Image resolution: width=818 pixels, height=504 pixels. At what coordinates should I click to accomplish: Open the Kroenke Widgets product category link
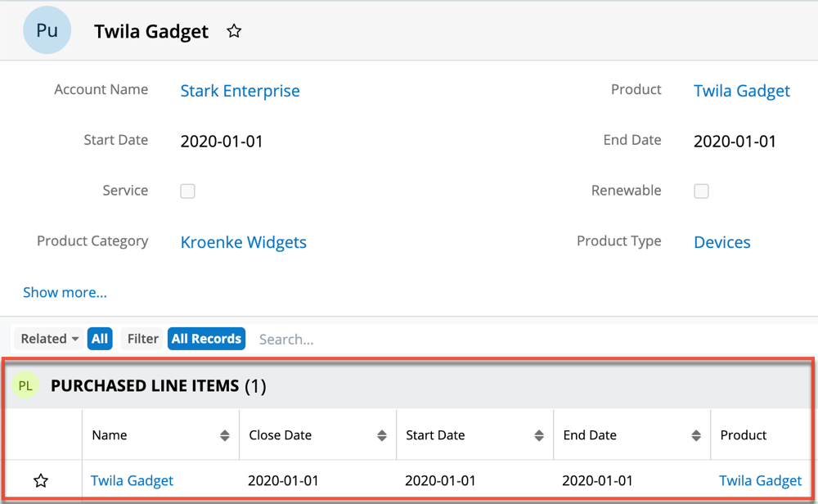point(243,242)
